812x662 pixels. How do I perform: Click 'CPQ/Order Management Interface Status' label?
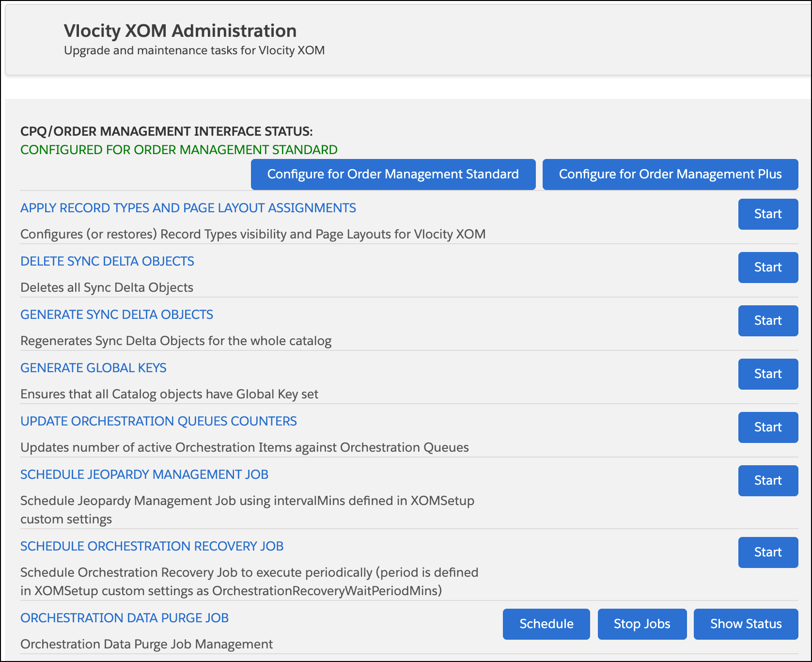click(167, 131)
